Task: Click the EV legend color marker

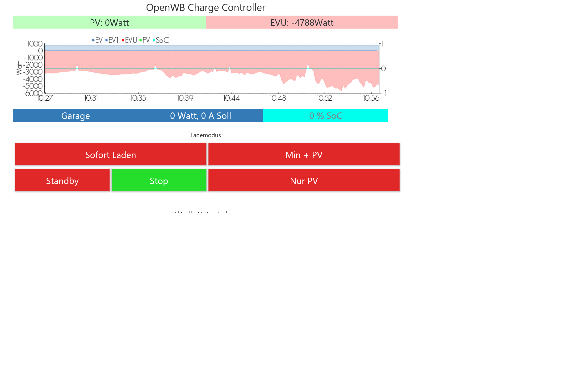Action: tap(93, 40)
